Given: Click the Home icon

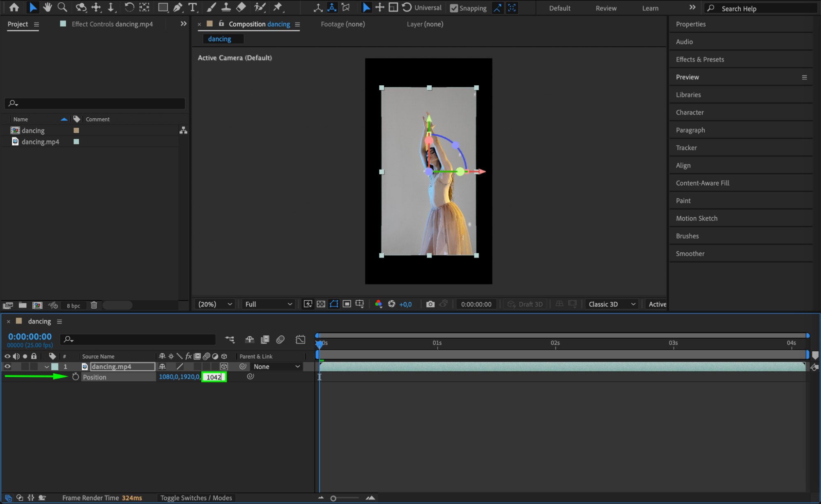Looking at the screenshot, I should (x=14, y=7).
